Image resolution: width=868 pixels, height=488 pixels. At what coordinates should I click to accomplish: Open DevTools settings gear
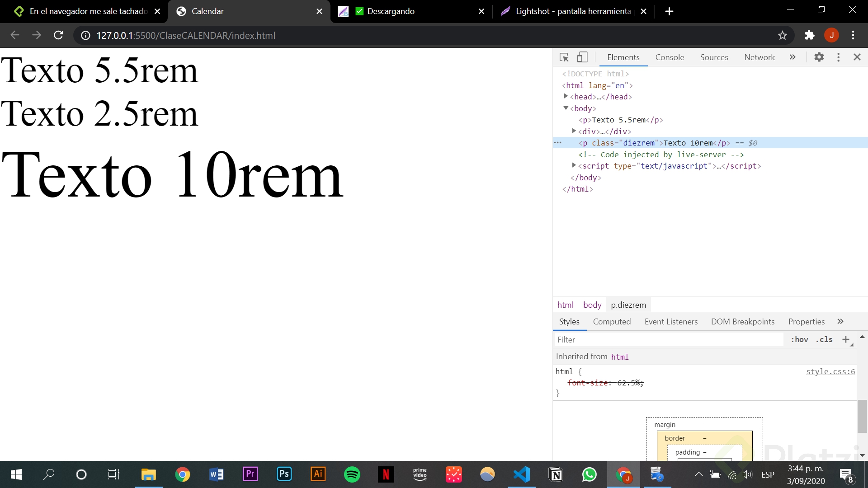[819, 57]
